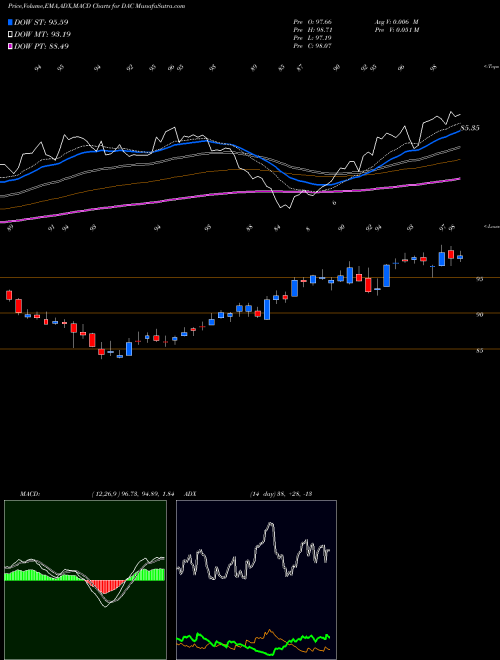Click the 'Avg V: 0.006 M' volume text
This screenshot has width=500, height=660.
[x=396, y=22]
